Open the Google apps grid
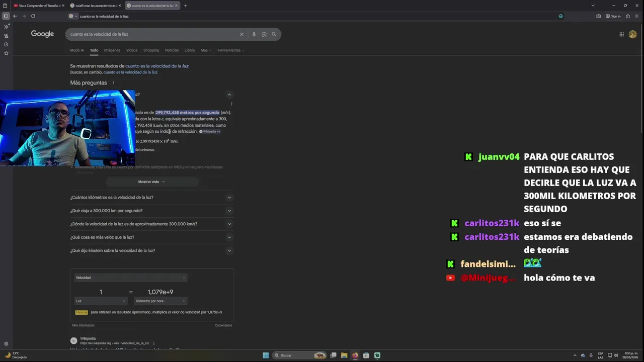Image resolution: width=644 pixels, height=362 pixels. [x=622, y=34]
